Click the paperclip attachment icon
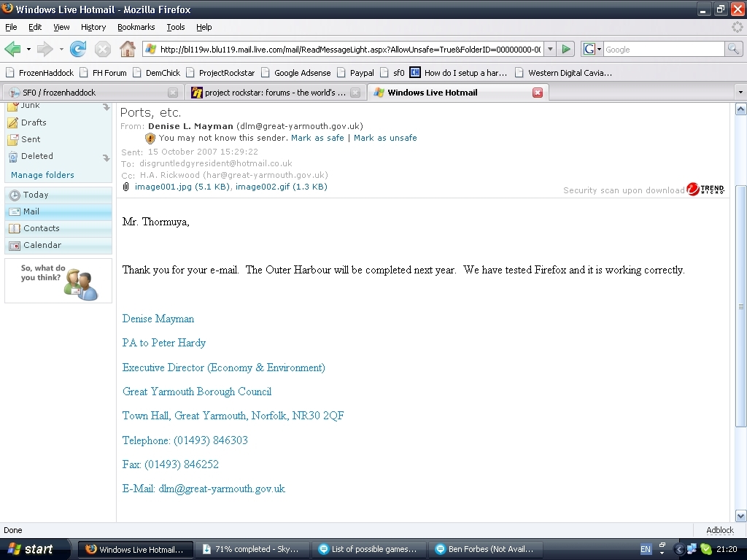Screen dimensions: 747x560 tap(125, 187)
